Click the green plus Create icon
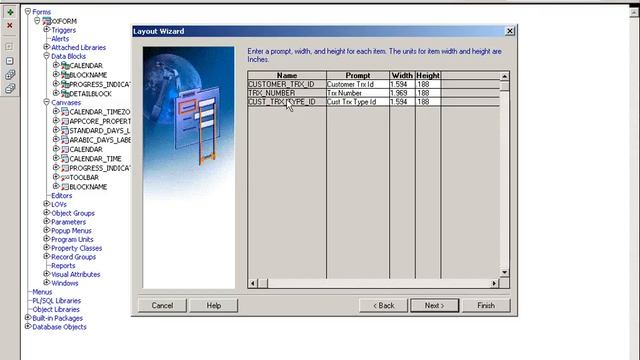 (10, 12)
